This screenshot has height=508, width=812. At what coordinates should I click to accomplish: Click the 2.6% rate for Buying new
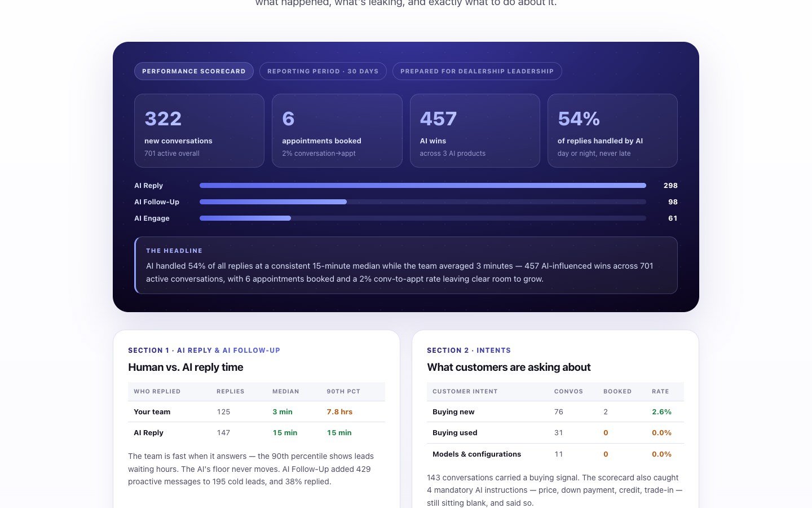tap(662, 412)
